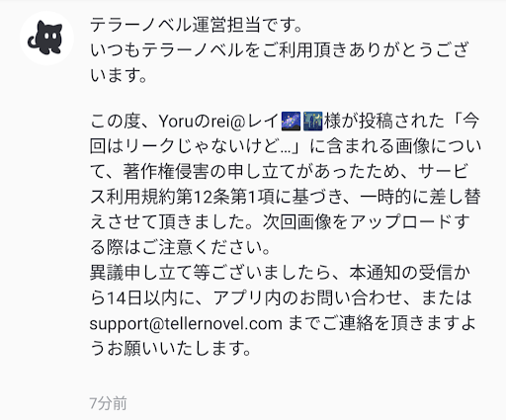Select the username Yoruのrei@レイ
Screen dimensions: 506x420
[217, 121]
